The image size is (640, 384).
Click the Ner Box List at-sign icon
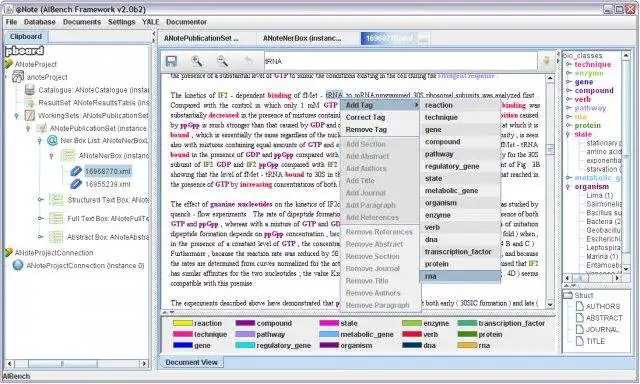pyautogui.click(x=52, y=141)
